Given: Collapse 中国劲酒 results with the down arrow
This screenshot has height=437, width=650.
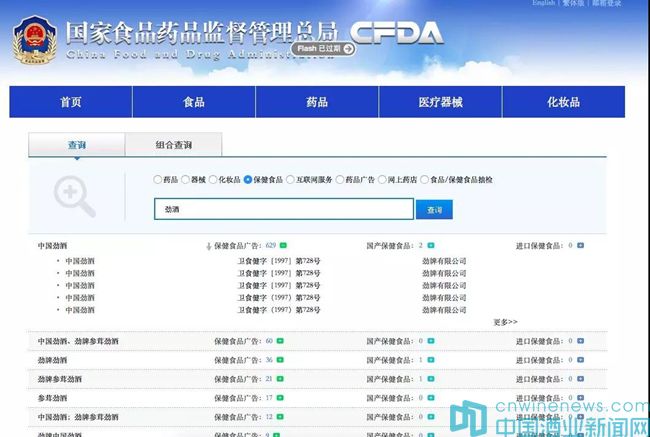Looking at the screenshot, I should 210,245.
